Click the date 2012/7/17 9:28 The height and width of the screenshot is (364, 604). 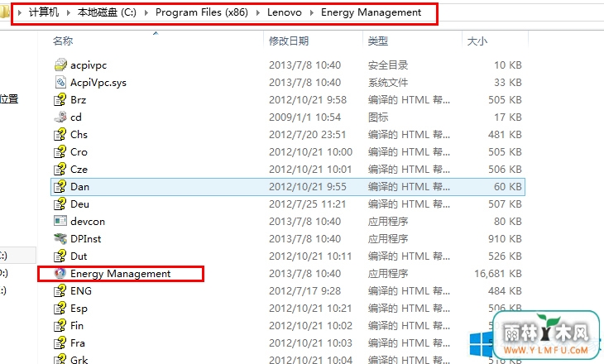coord(304,291)
